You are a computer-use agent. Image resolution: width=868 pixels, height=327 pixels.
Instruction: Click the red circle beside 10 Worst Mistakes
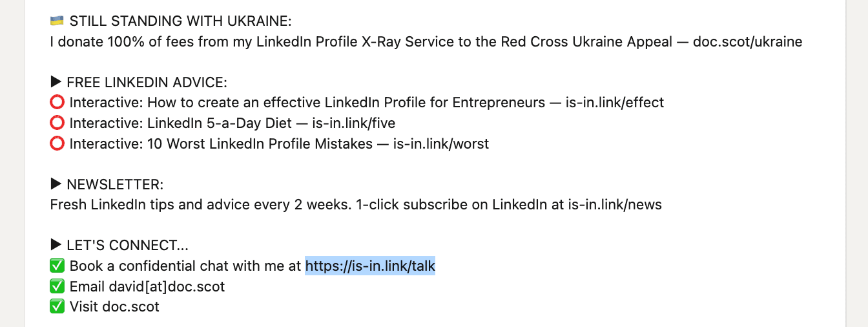pyautogui.click(x=57, y=143)
